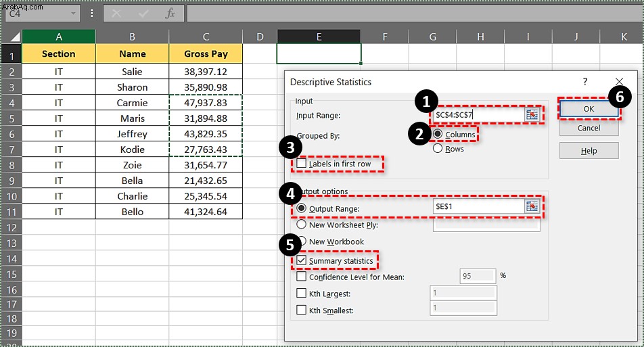Select column E header
Screen dimensions: 644x347
coord(319,37)
